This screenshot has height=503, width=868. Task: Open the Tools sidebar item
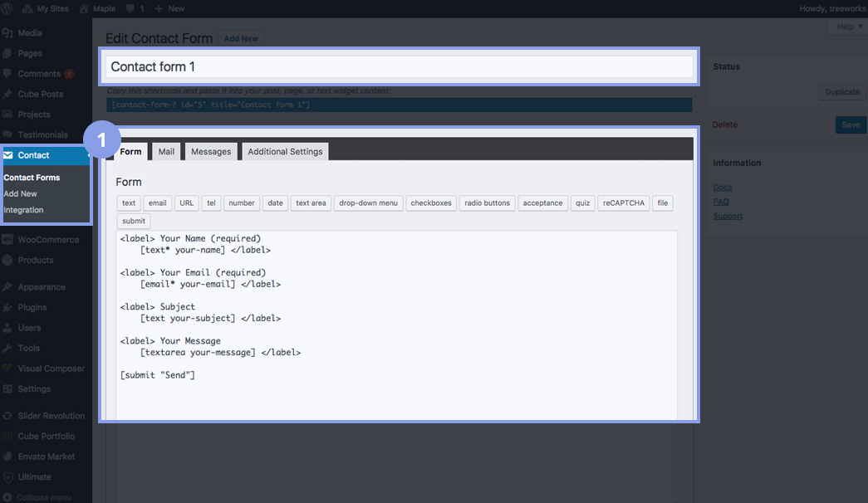(x=28, y=348)
